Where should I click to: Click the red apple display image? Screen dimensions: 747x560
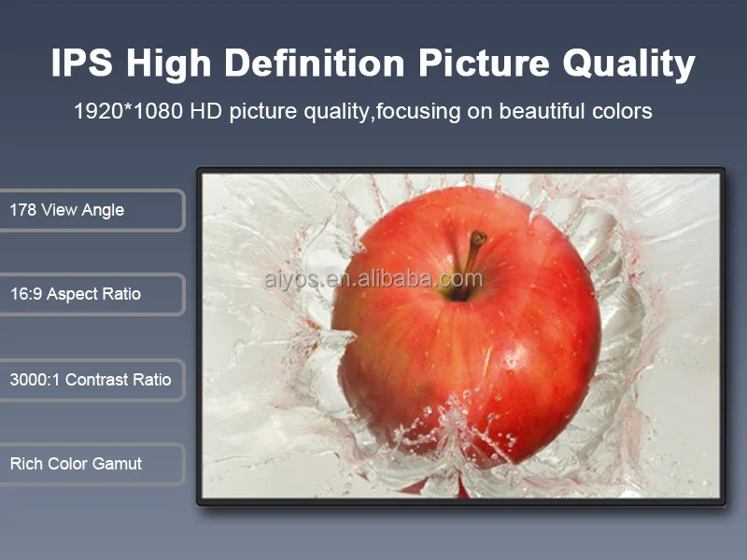(x=460, y=336)
